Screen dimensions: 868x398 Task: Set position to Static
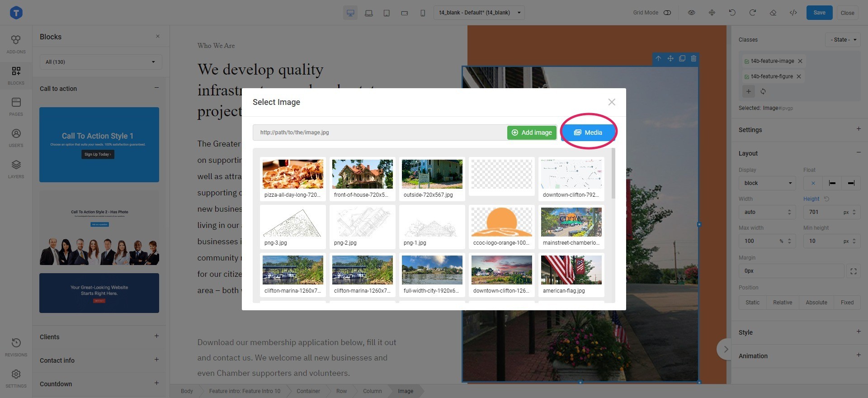(753, 303)
